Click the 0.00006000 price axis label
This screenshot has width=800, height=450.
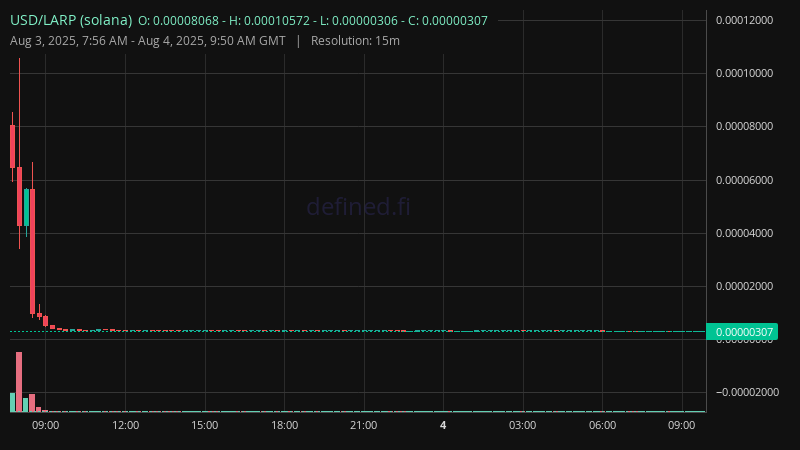tap(744, 180)
